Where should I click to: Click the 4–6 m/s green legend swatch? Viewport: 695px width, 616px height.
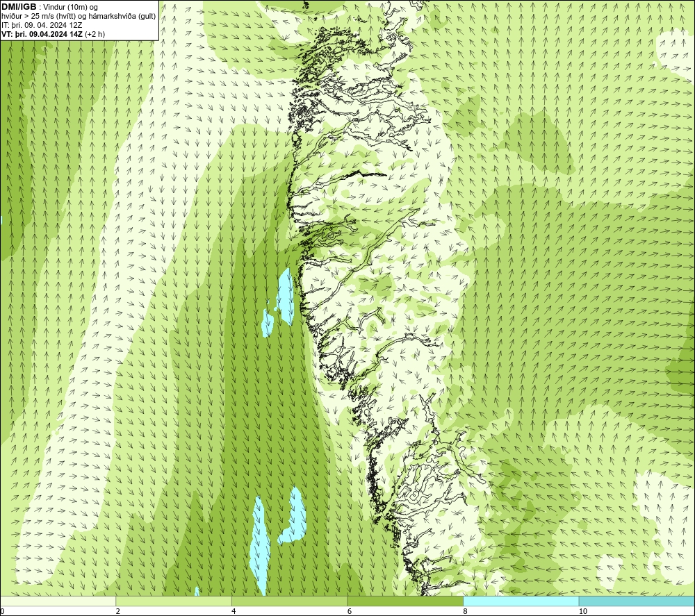point(289,601)
